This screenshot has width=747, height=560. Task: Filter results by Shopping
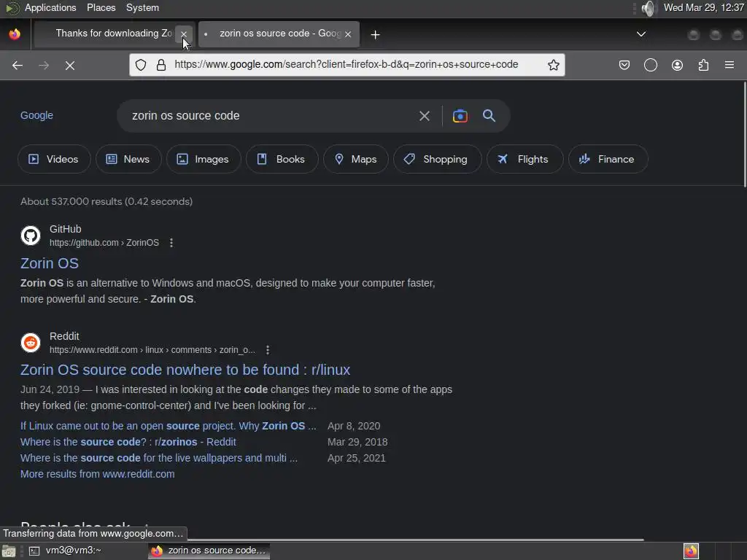(438, 159)
